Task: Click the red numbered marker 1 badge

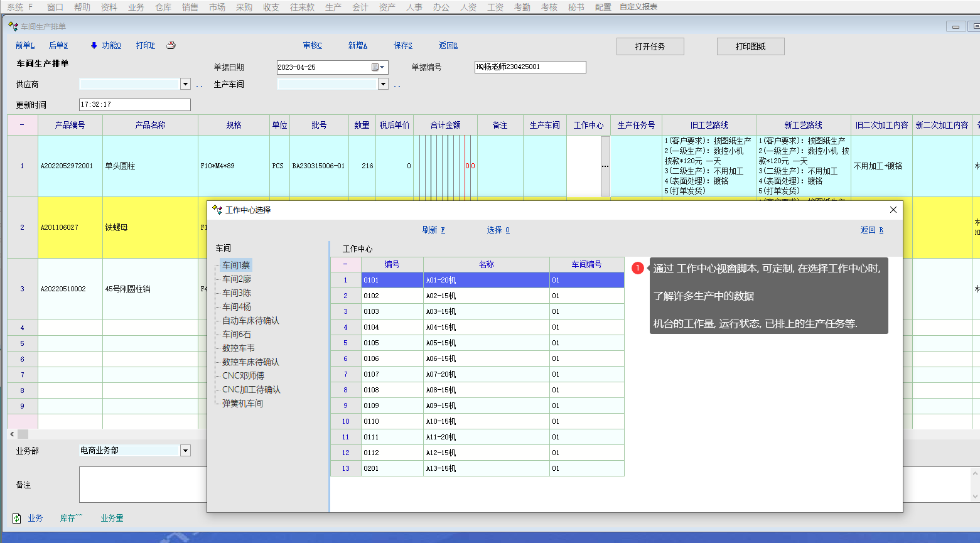Action: click(x=638, y=268)
